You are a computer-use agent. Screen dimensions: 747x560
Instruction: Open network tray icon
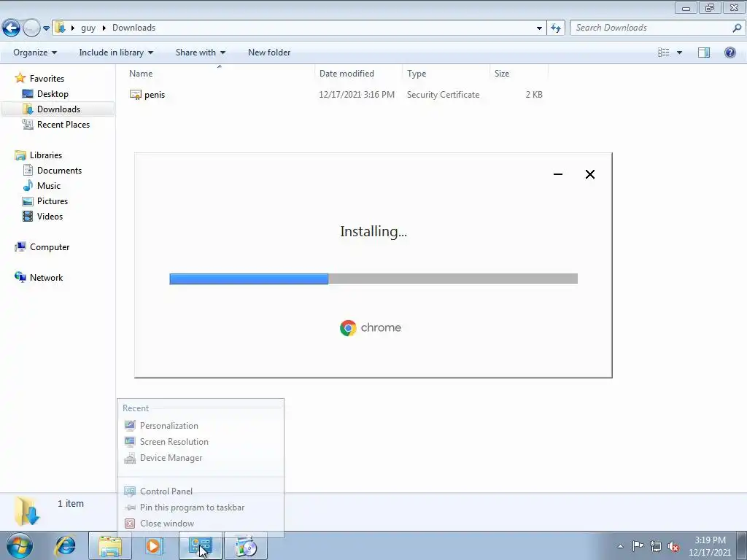click(656, 546)
